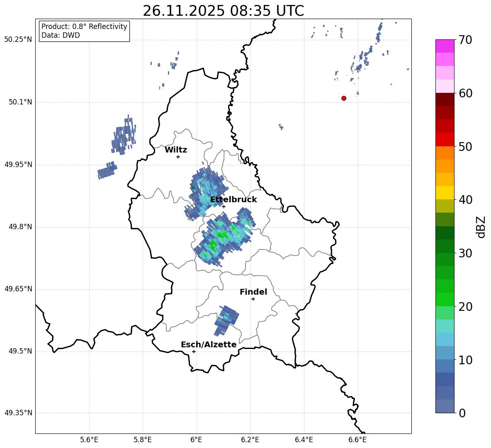Screen dimensions: 491x448
Task: Click the 49.65°N latitude label
Action: [18, 289]
